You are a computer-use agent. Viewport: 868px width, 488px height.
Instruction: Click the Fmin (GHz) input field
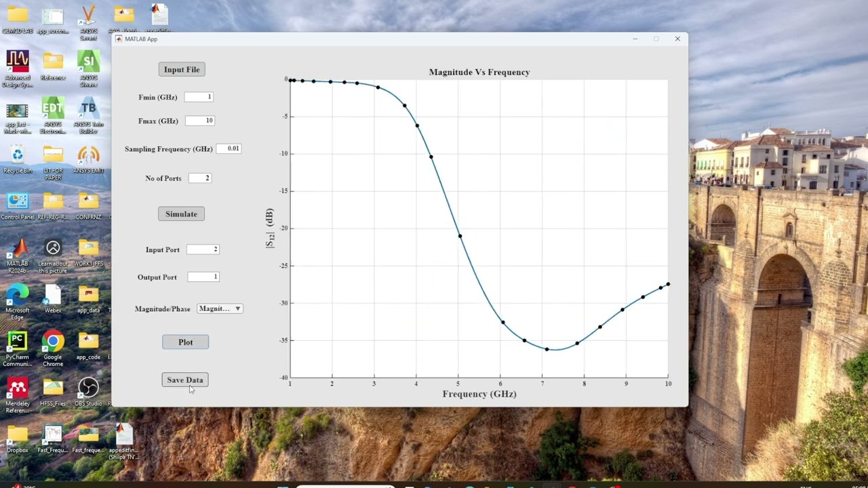[199, 97]
